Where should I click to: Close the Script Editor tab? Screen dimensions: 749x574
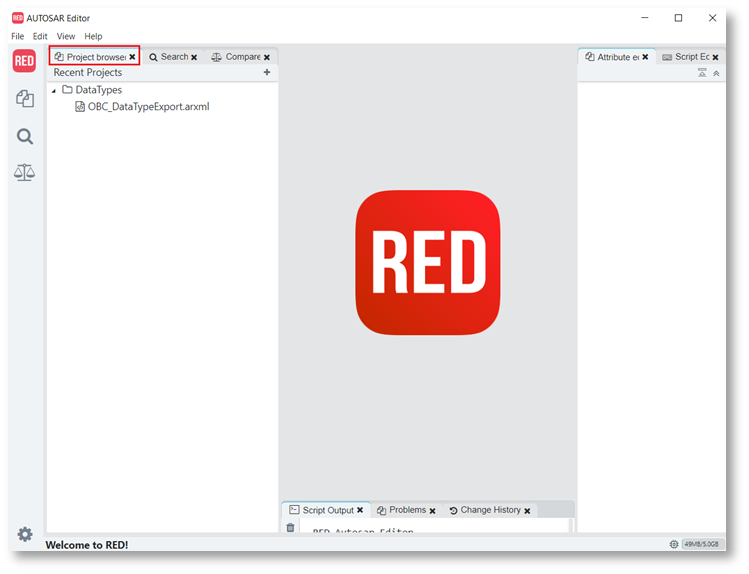click(x=716, y=57)
